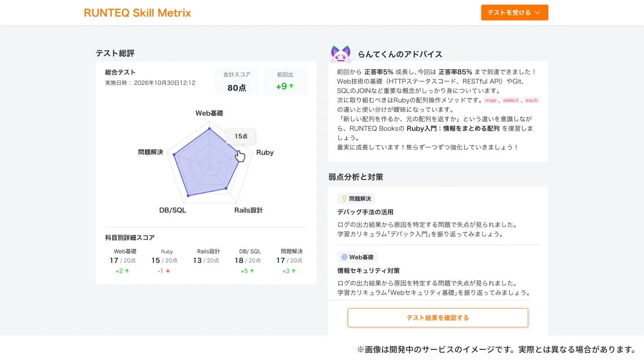Image resolution: width=644 pixels, height=362 pixels.
Task: Click the pink select code tag
Action: (511, 100)
